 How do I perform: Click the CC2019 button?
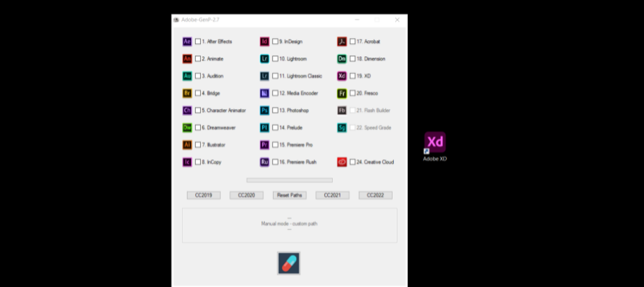[x=204, y=195]
